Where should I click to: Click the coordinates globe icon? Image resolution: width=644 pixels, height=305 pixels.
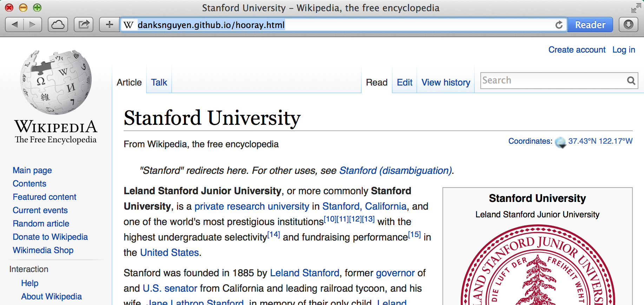pyautogui.click(x=560, y=142)
